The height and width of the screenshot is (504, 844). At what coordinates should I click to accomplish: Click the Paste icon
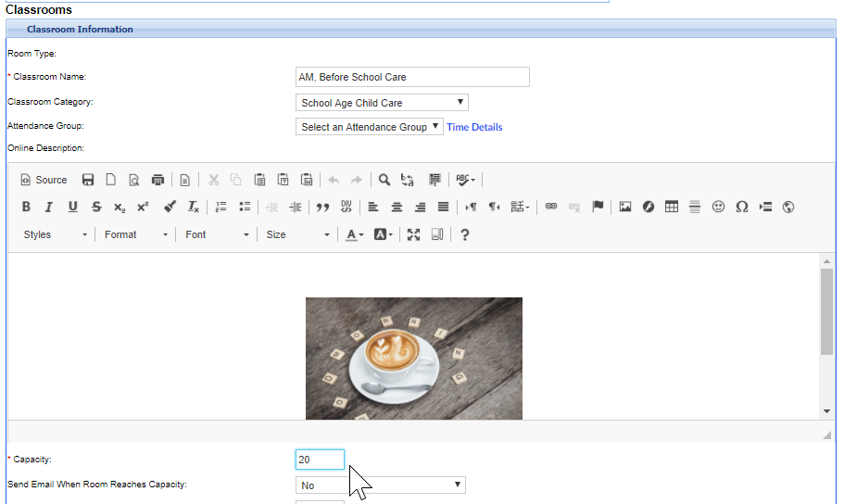(x=260, y=180)
